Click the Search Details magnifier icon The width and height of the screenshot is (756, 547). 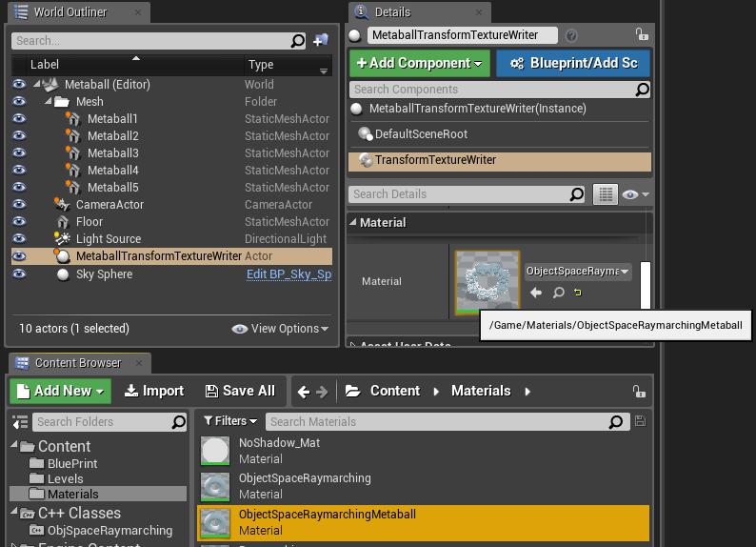576,194
